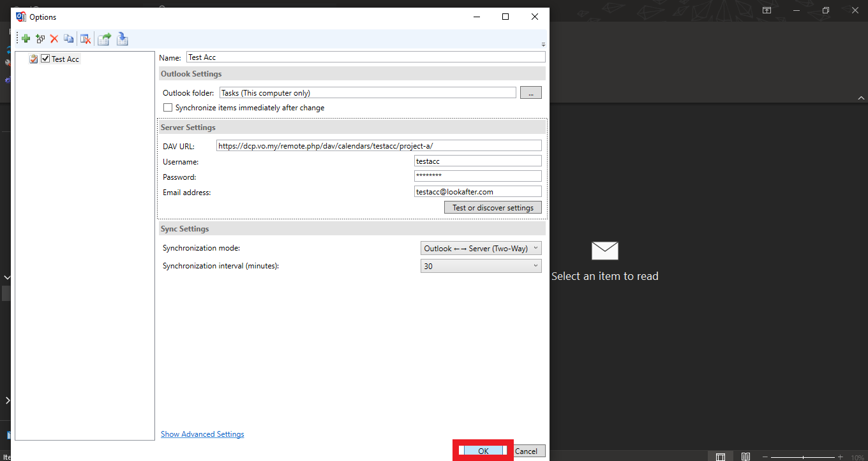
Task: Click the clear cache icon in toolbar
Action: (x=85, y=40)
